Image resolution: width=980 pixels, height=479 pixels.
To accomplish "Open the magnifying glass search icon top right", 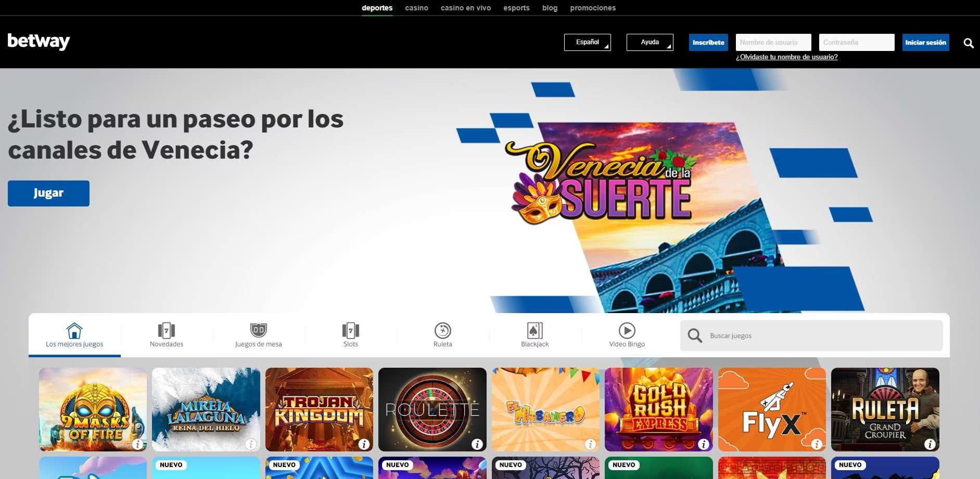I will (968, 43).
